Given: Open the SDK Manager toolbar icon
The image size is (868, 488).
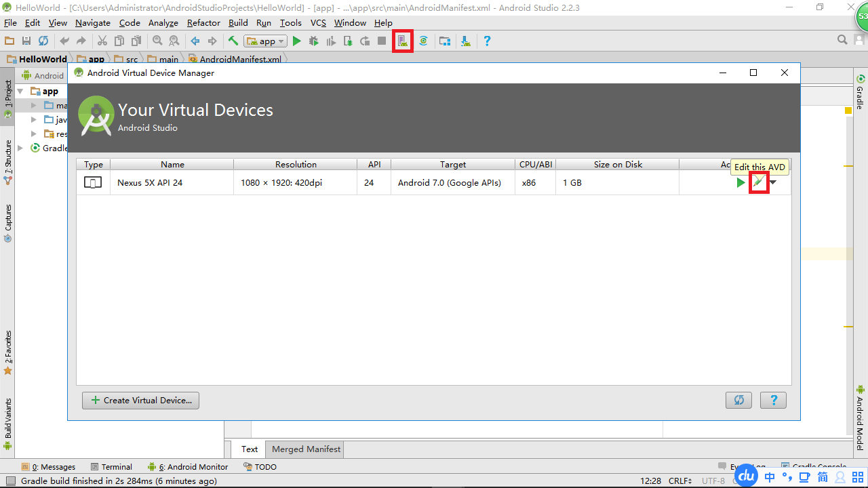Looking at the screenshot, I should (466, 41).
